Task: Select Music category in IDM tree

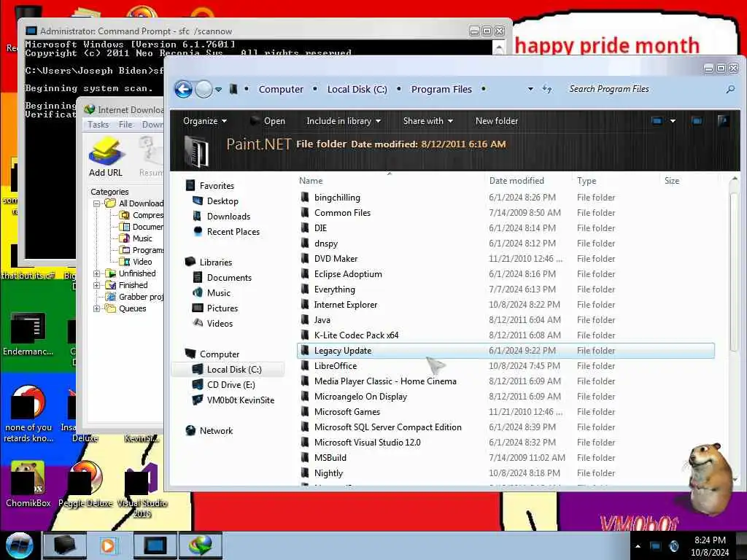Action: pyautogui.click(x=142, y=238)
